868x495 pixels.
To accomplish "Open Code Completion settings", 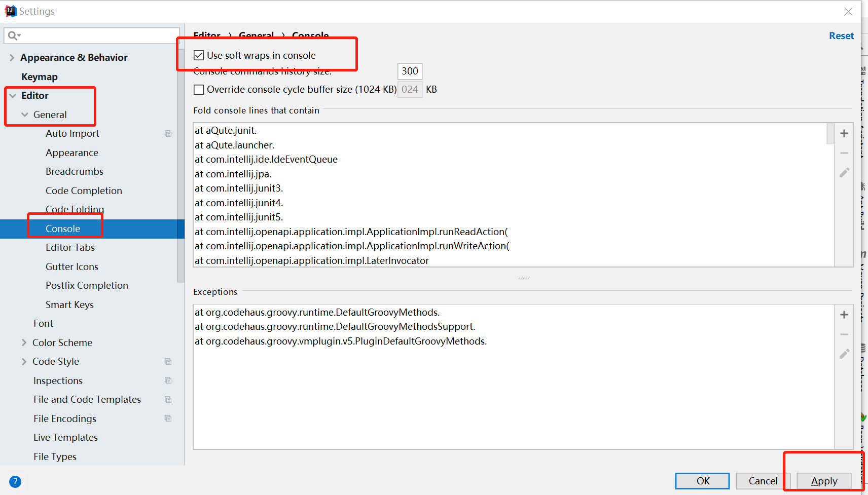I will click(84, 191).
